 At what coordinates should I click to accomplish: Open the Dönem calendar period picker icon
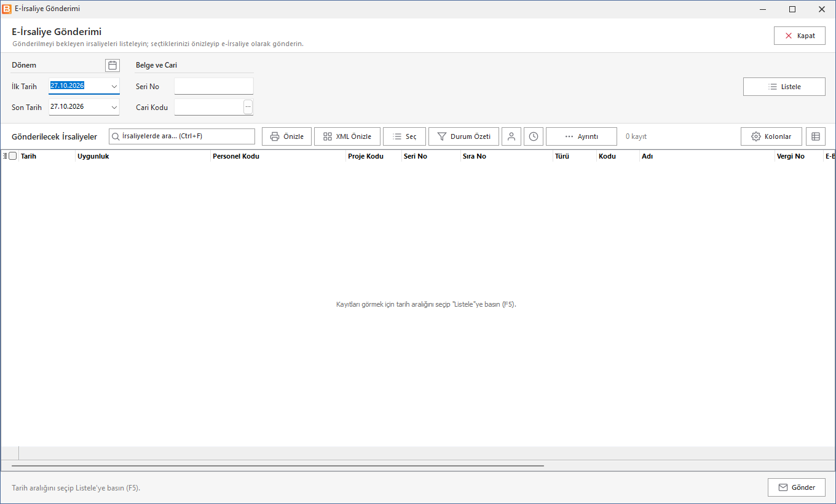point(112,65)
